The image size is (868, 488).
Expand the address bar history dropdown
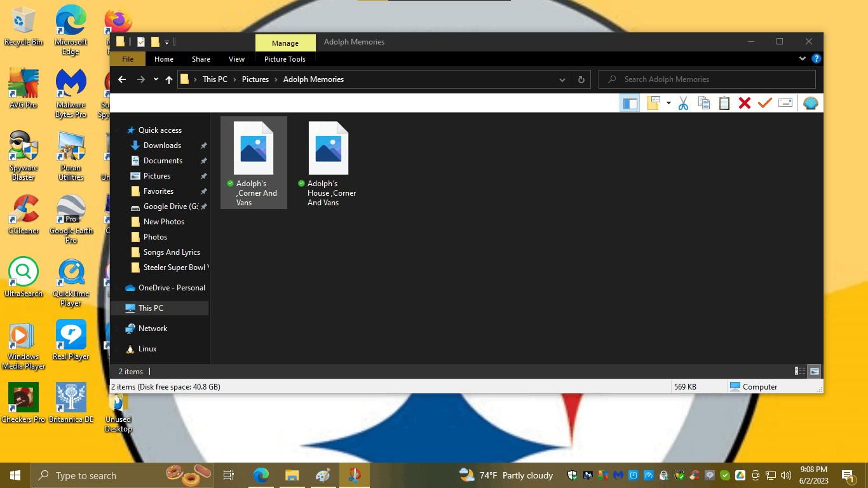click(562, 79)
